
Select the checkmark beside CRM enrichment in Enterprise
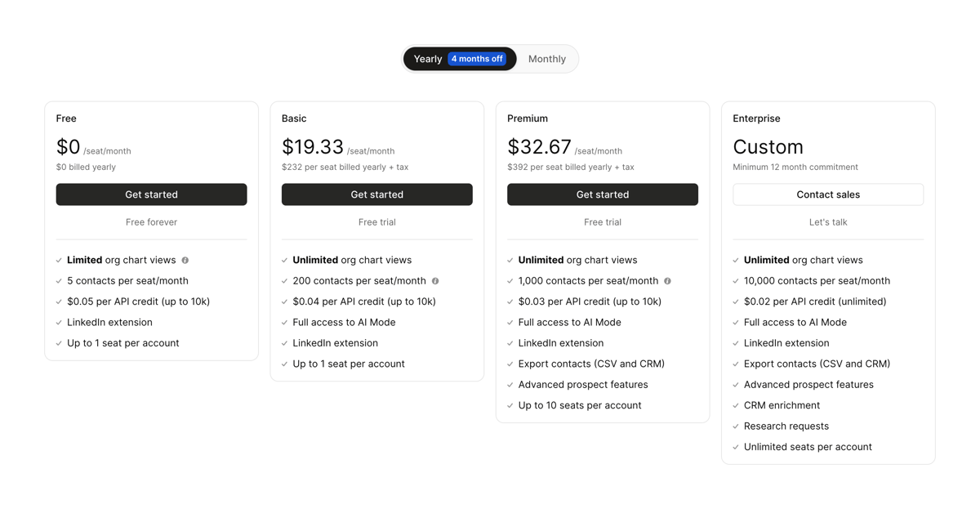[735, 405]
